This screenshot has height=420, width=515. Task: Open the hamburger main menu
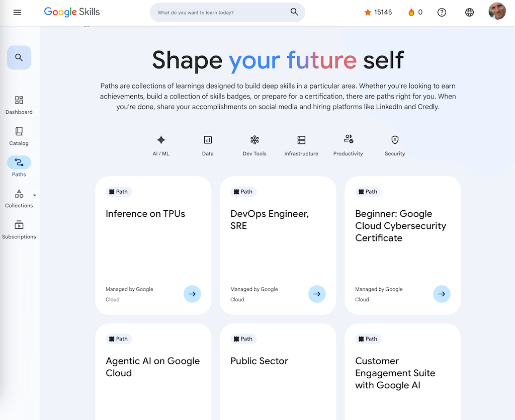[x=17, y=12]
